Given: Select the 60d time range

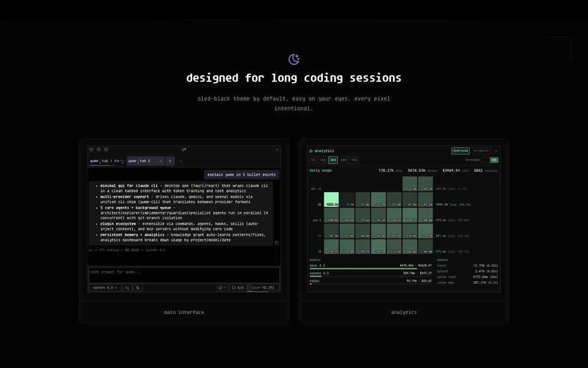Looking at the screenshot, I should coord(343,160).
